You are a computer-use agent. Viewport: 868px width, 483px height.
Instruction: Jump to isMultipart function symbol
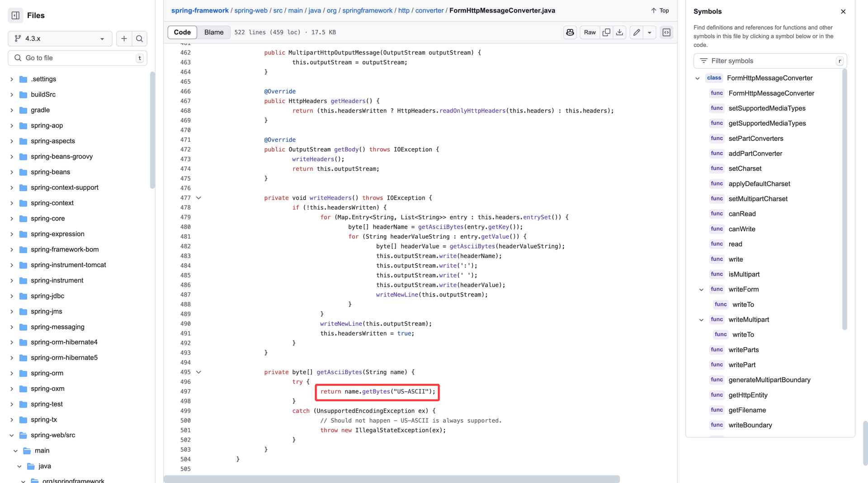744,274
